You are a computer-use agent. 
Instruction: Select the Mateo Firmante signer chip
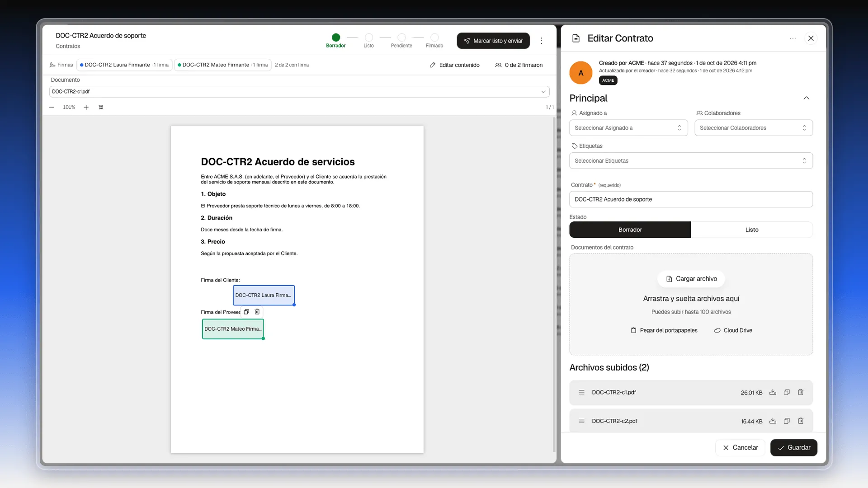point(222,65)
